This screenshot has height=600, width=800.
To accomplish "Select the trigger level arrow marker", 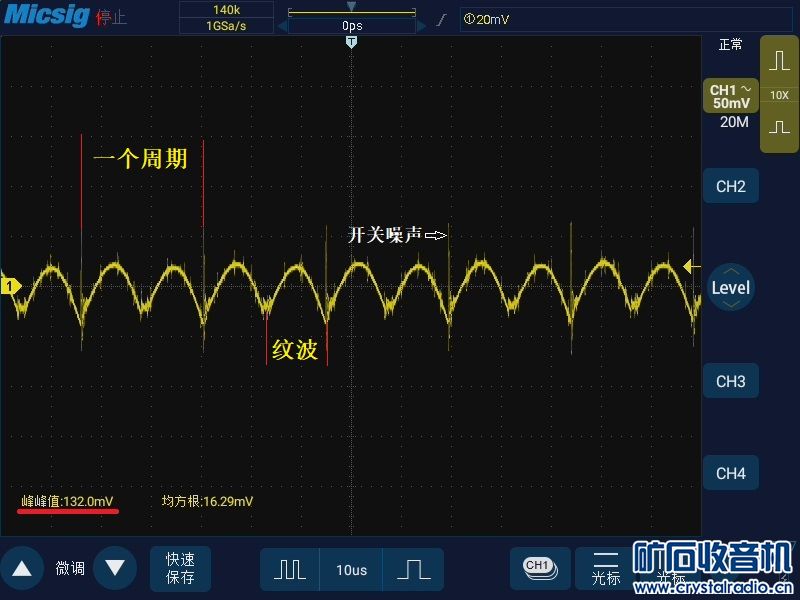I will pyautogui.click(x=691, y=266).
